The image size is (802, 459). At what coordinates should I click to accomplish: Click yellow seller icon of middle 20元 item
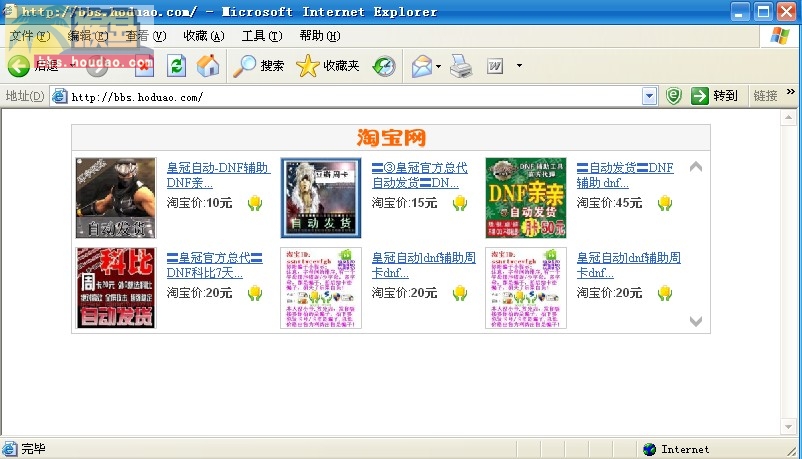coord(460,293)
